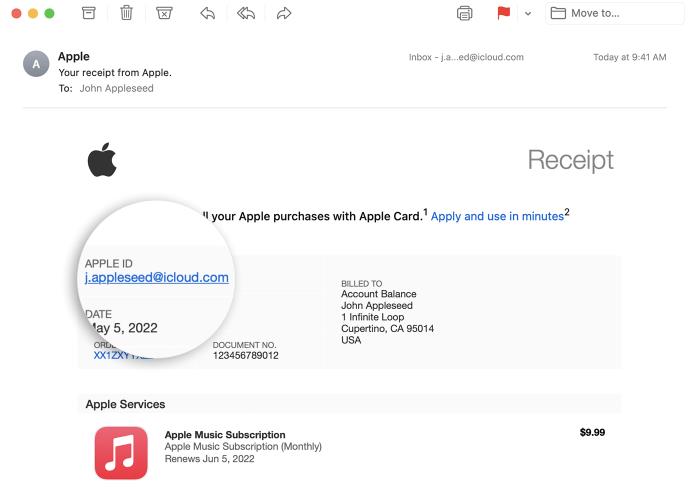This screenshot has height=495, width=688.
Task: Click the $9.99 price
Action: [x=592, y=432]
